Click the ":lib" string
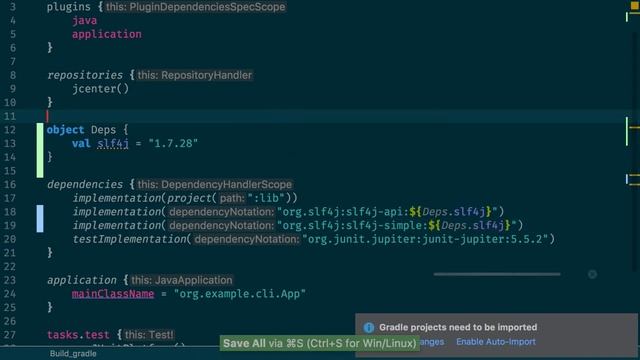Viewport: 640px width, 360px height. [x=266, y=198]
